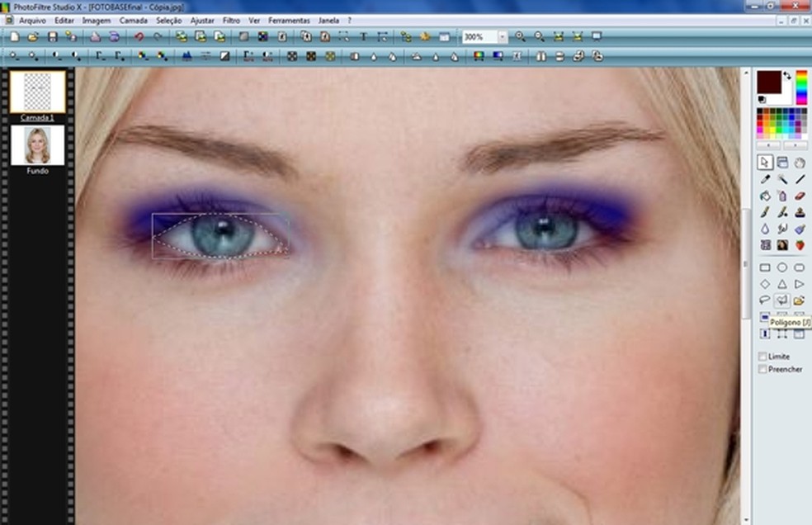Image resolution: width=812 pixels, height=525 pixels.
Task: Click the dark red foreground color swatch
Action: [769, 83]
